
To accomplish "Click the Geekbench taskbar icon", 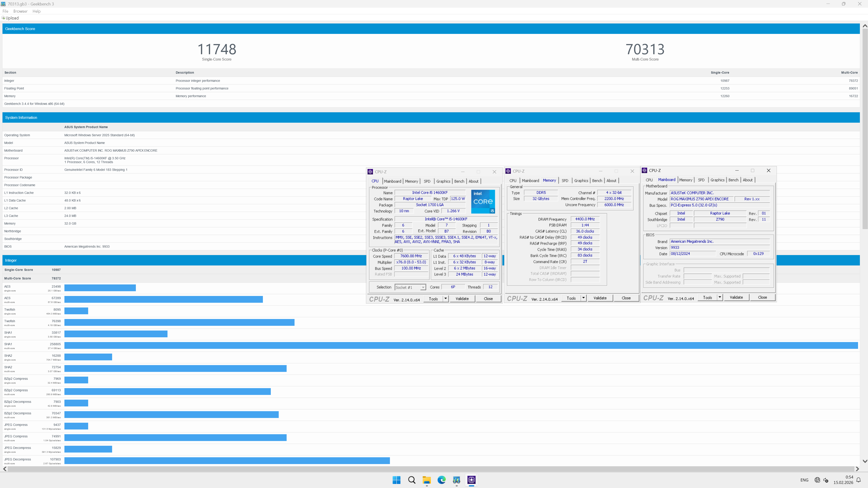I will [x=457, y=480].
